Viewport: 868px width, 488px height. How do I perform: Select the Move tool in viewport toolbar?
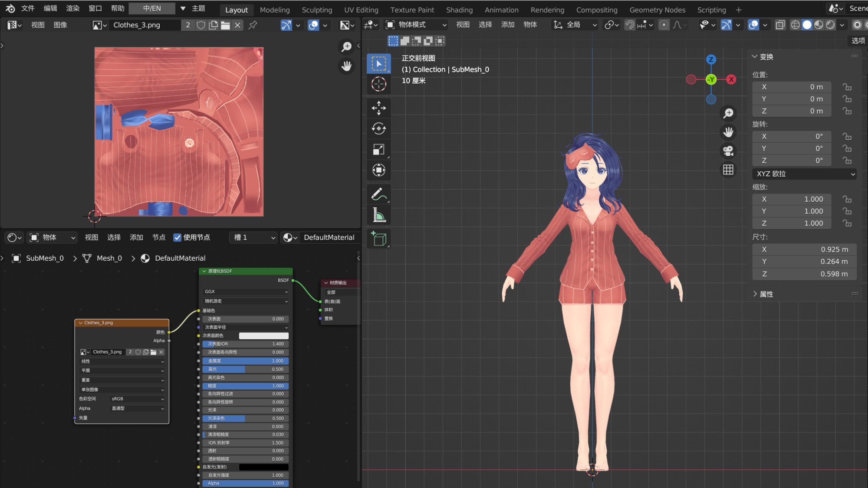pos(378,108)
